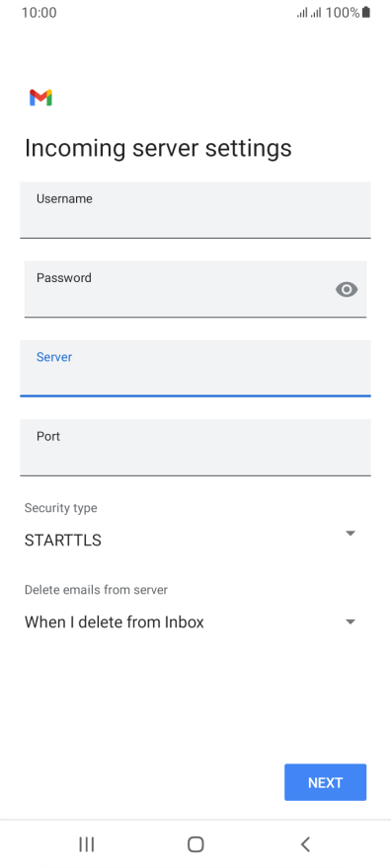
Task: Focus the Username input field
Action: [x=195, y=210]
